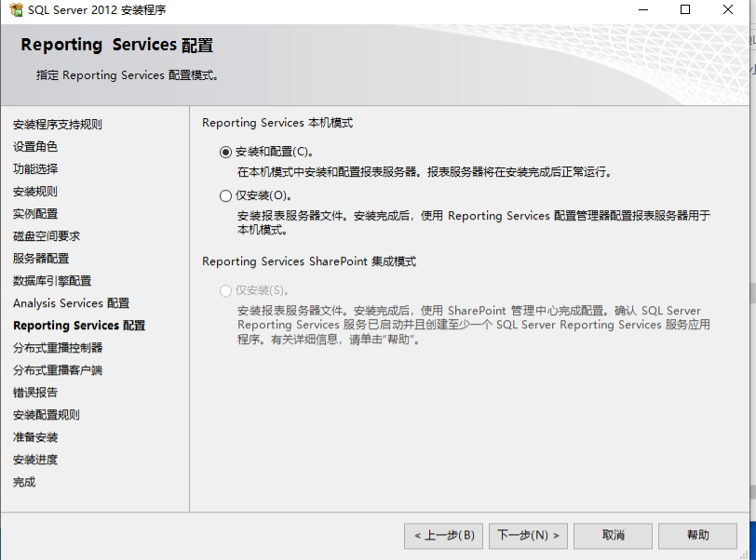The height and width of the screenshot is (560, 756).
Task: Cancel setup with the 取消 button
Action: pos(613,536)
